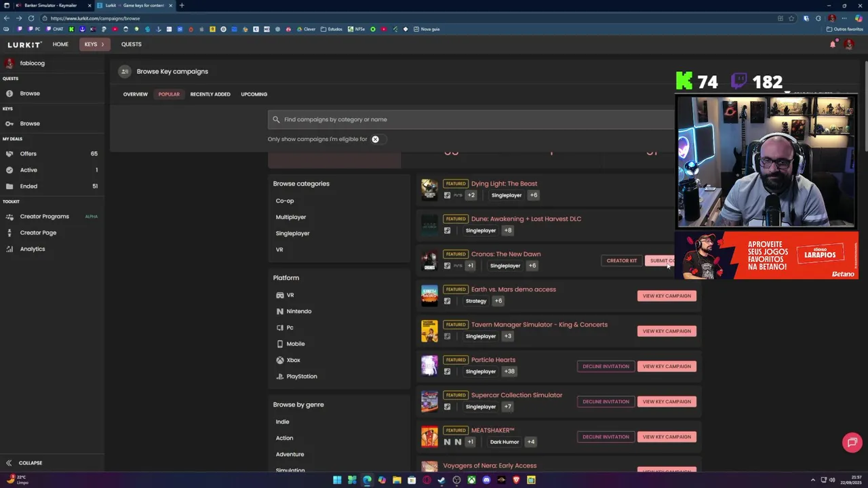Open MEATSHAKER game thumbnail
The image size is (868, 488).
click(x=429, y=436)
